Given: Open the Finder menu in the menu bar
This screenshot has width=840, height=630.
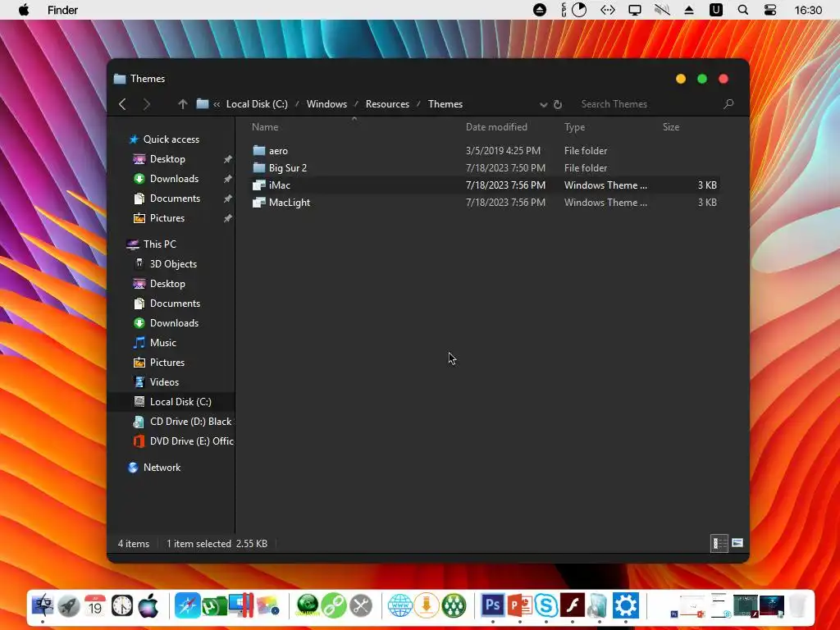Looking at the screenshot, I should tap(62, 10).
